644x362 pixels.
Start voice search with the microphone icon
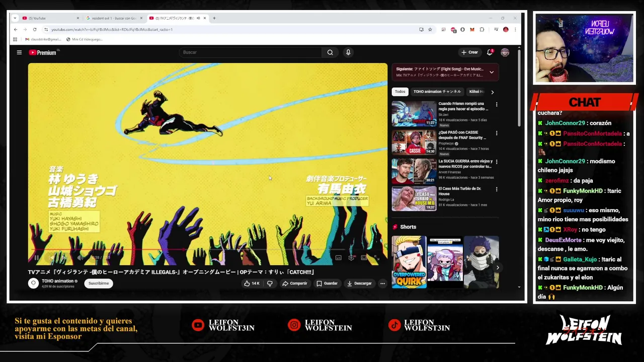[348, 52]
